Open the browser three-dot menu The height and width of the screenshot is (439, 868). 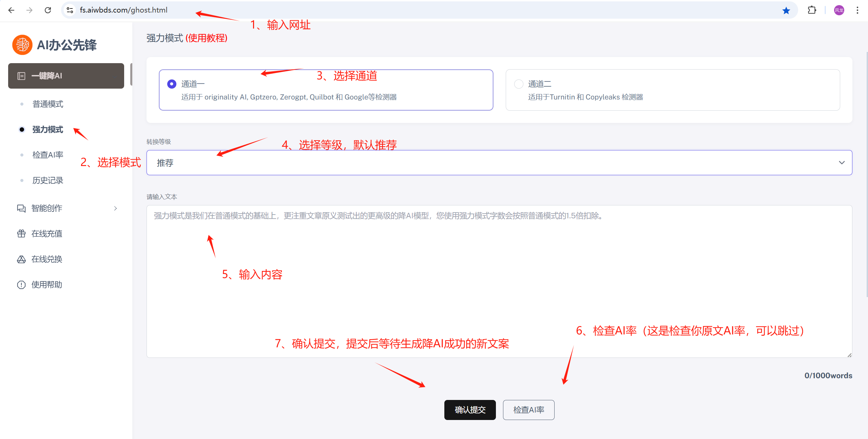(x=857, y=10)
